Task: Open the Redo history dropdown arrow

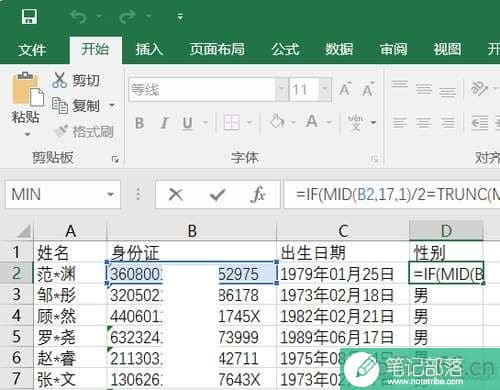Action: point(148,16)
